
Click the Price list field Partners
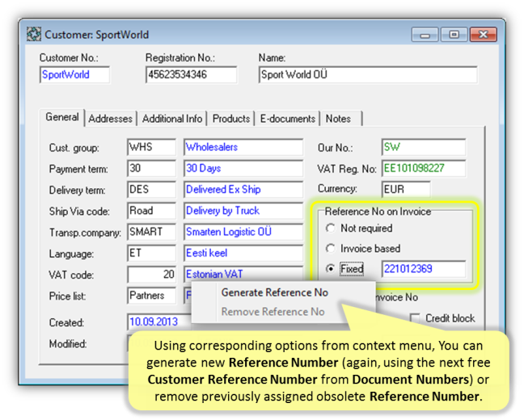(x=151, y=296)
